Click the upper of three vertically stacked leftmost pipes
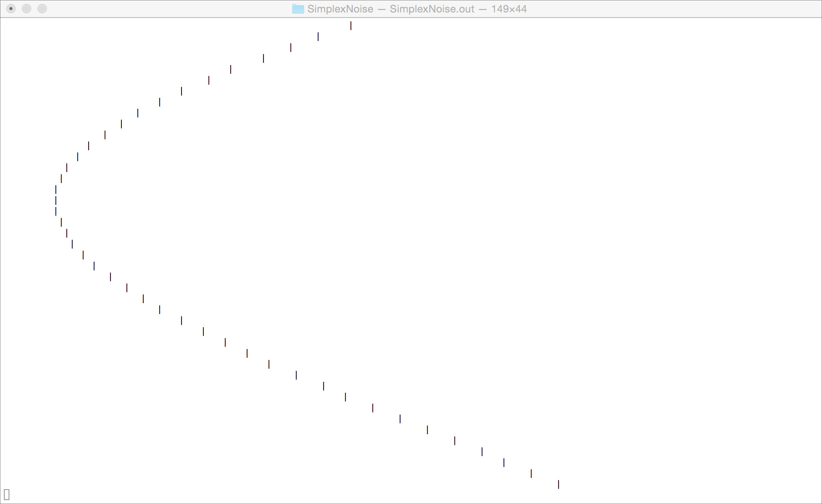Viewport: 822px width, 504px height. [x=56, y=190]
